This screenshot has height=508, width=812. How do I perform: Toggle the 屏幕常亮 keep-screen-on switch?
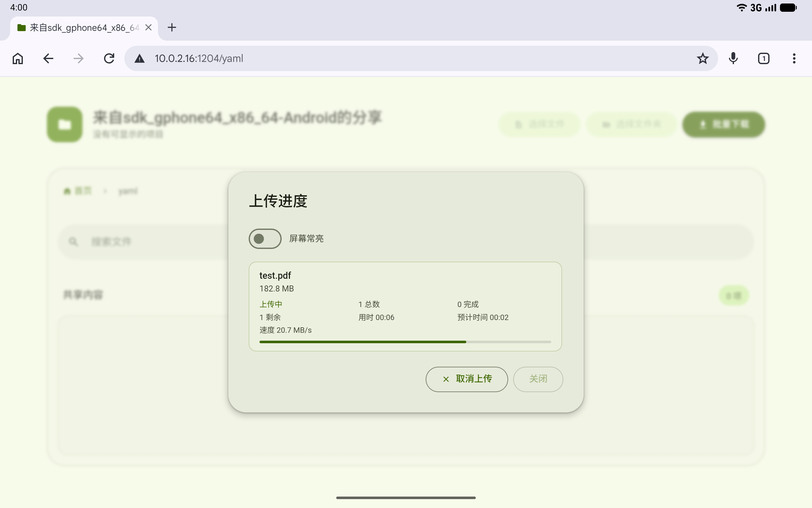pos(265,238)
